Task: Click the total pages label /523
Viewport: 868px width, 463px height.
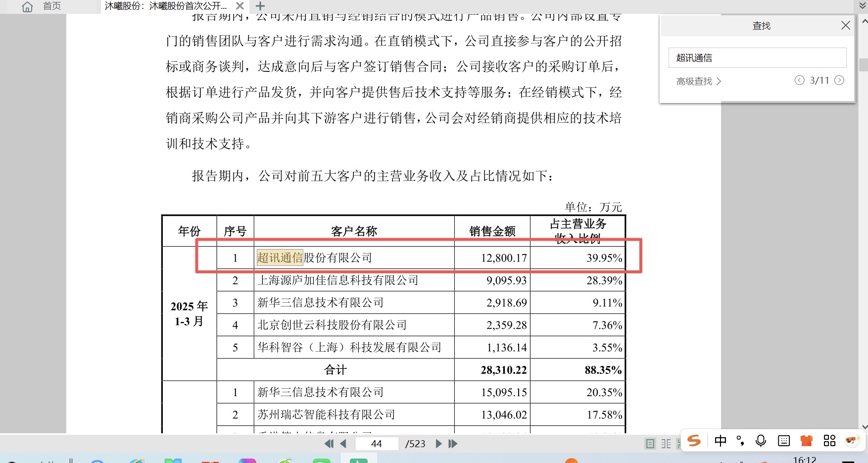Action: [x=415, y=444]
